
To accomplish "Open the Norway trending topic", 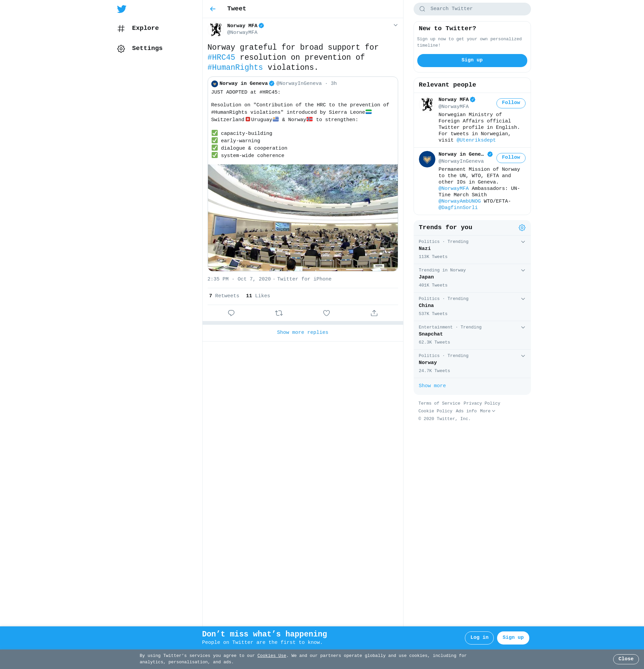I will [472, 364].
